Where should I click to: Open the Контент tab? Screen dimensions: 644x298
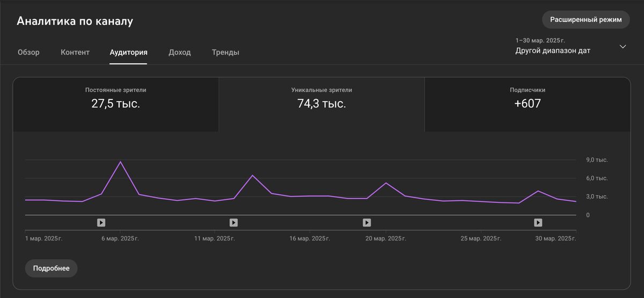coord(75,52)
